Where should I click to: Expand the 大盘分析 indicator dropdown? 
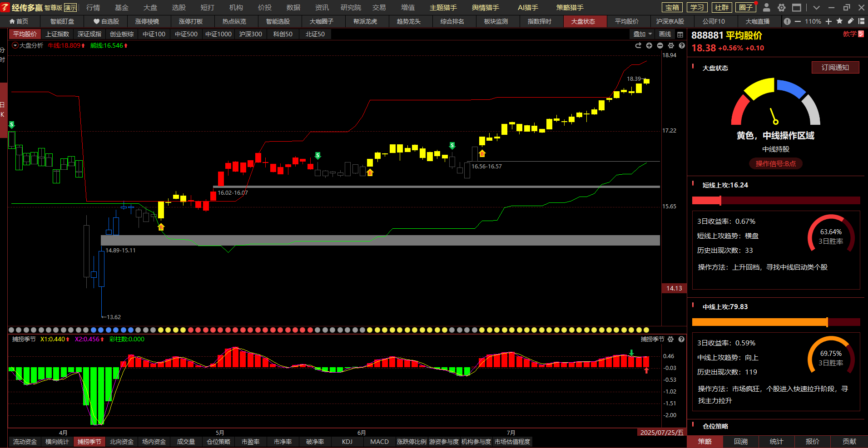(15, 45)
